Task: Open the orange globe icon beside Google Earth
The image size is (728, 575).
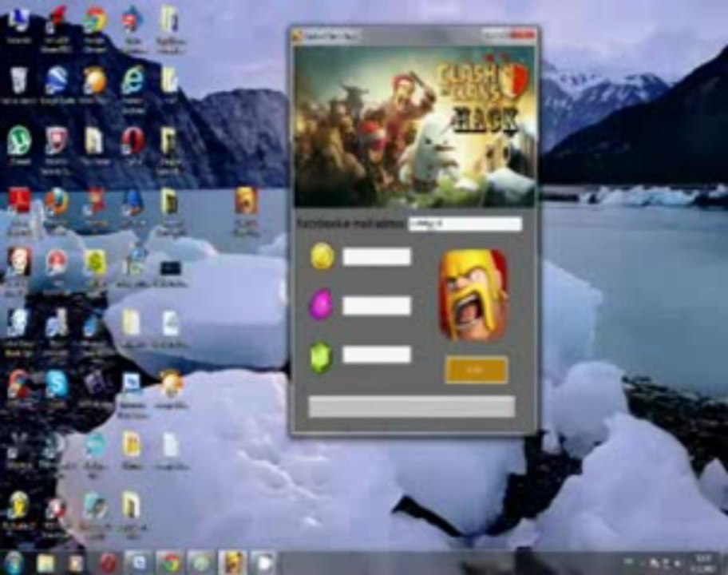Action: (94, 81)
